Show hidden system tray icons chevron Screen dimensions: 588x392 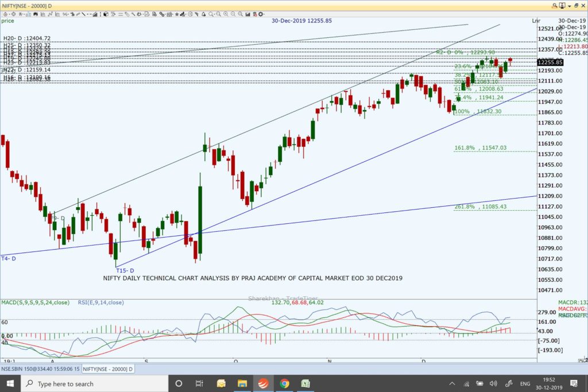(452, 383)
